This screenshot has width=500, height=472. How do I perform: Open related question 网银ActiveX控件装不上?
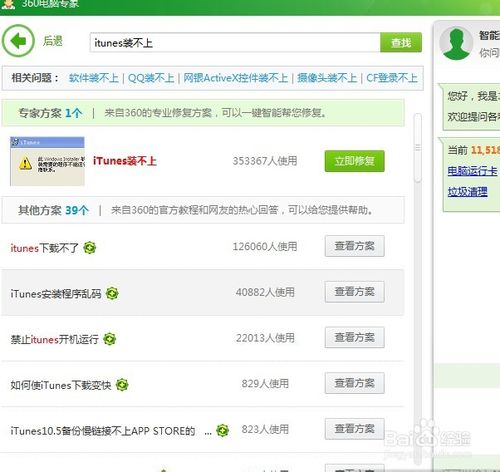tap(236, 78)
